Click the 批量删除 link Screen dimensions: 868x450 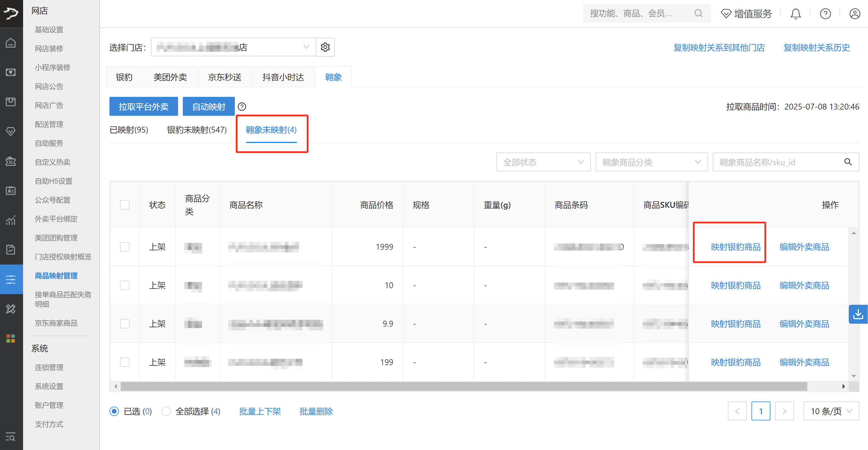[316, 411]
